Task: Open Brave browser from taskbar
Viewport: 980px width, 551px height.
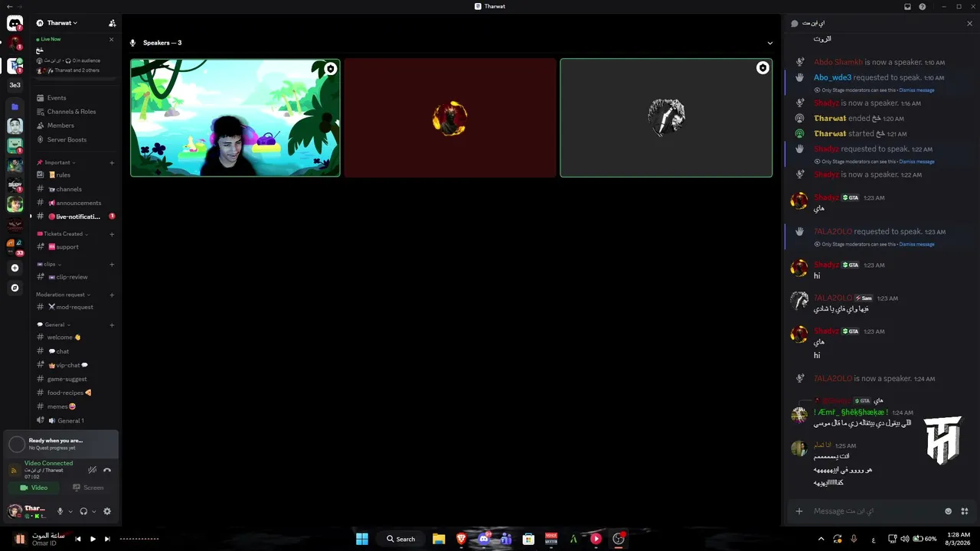Action: [462, 539]
